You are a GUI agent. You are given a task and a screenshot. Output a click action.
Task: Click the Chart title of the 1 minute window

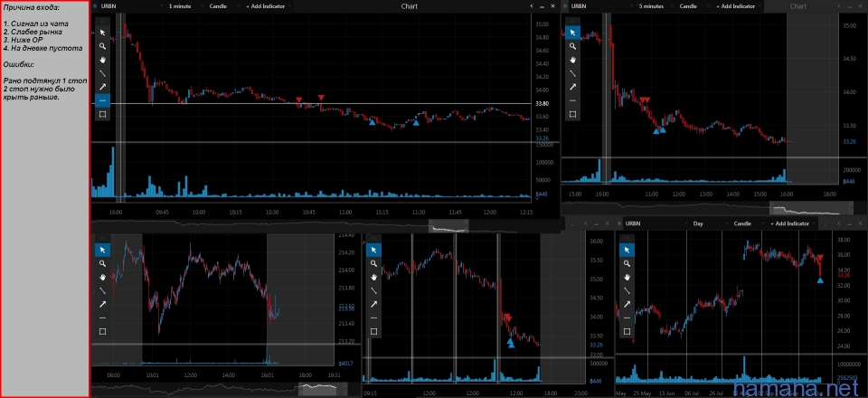[x=409, y=6]
